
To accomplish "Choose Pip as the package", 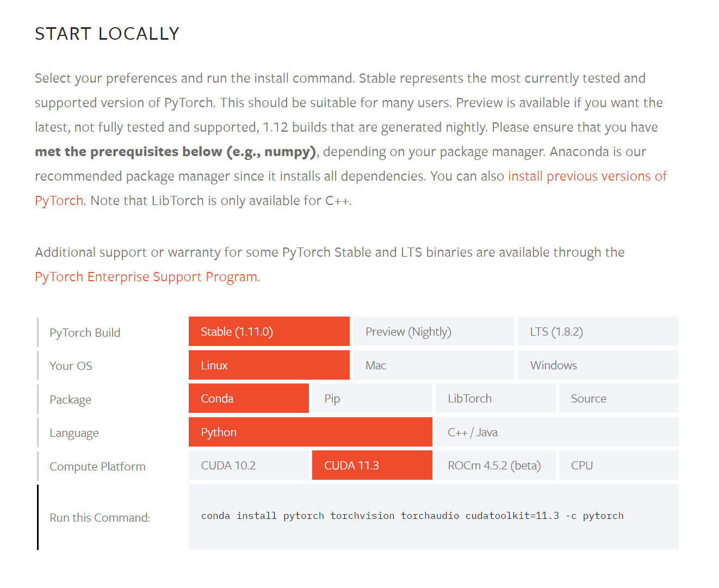I will (371, 399).
